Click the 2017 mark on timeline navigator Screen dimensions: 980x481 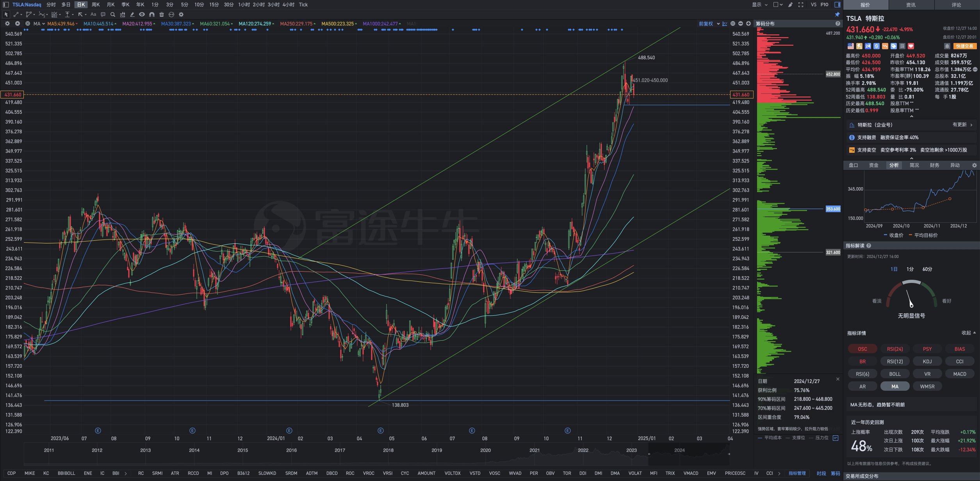coord(340,450)
